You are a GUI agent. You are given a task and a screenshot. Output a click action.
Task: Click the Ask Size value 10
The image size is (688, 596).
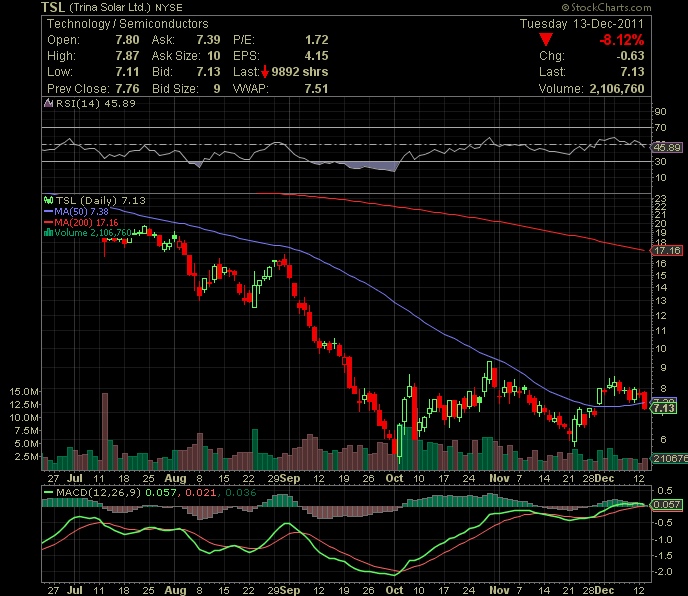(214, 56)
